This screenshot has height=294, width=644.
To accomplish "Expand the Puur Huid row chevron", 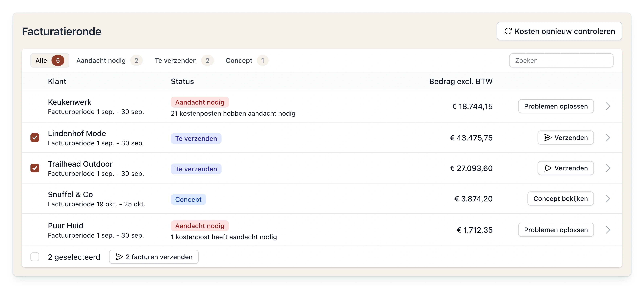I will point(608,230).
